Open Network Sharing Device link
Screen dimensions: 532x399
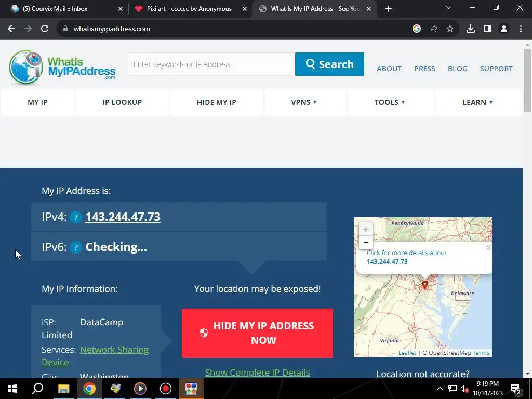click(114, 350)
